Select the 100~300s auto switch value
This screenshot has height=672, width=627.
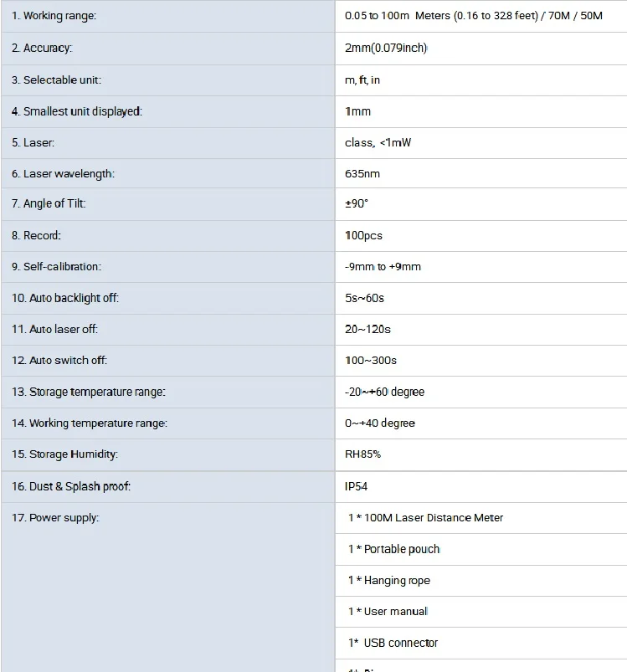371,361
